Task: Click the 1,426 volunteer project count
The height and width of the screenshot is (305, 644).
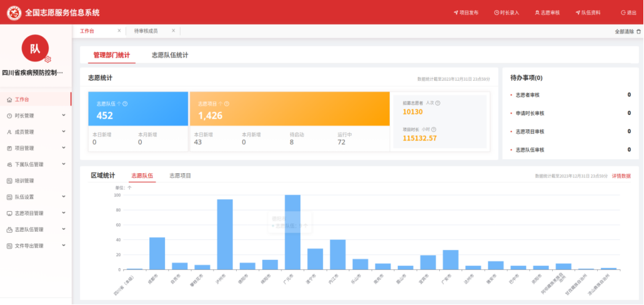Action: click(x=211, y=116)
